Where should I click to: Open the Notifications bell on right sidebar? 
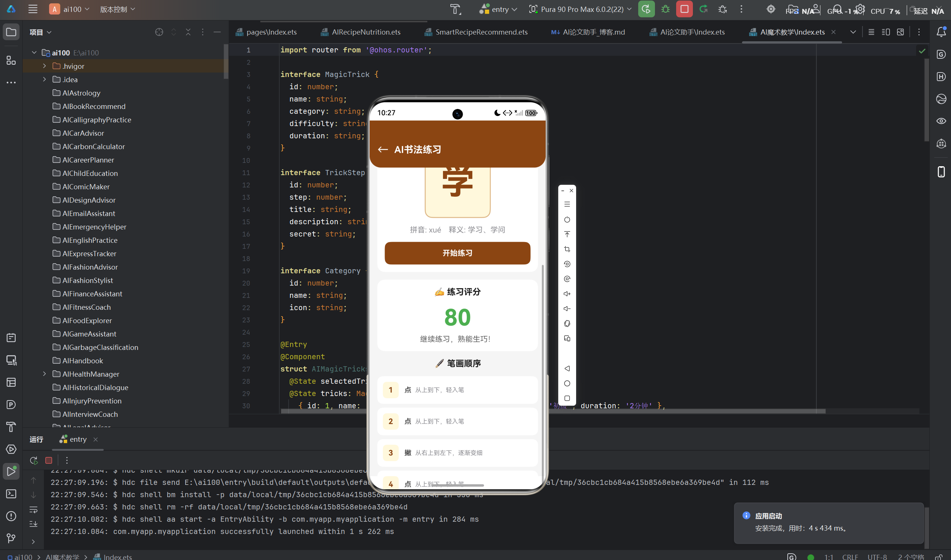point(941,32)
